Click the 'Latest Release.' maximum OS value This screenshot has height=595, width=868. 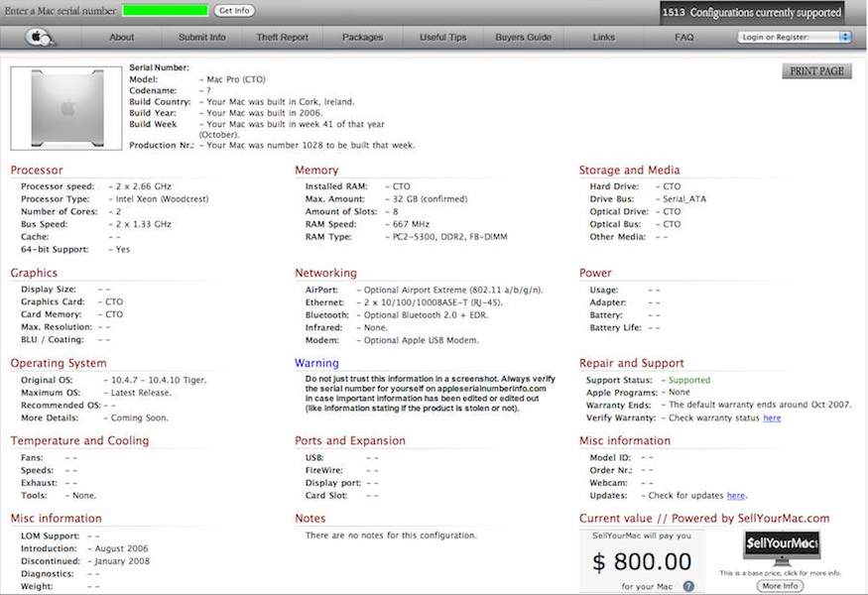[x=141, y=393]
